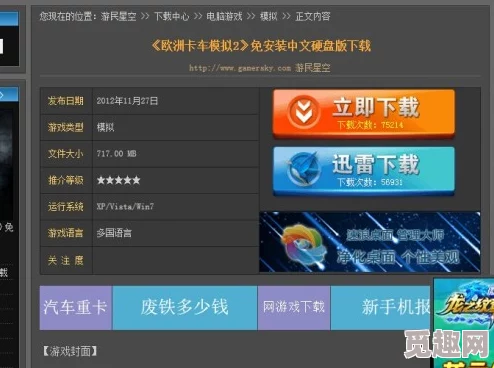Click the 《欧洲卡车模拟2》 page title

[x=261, y=46]
